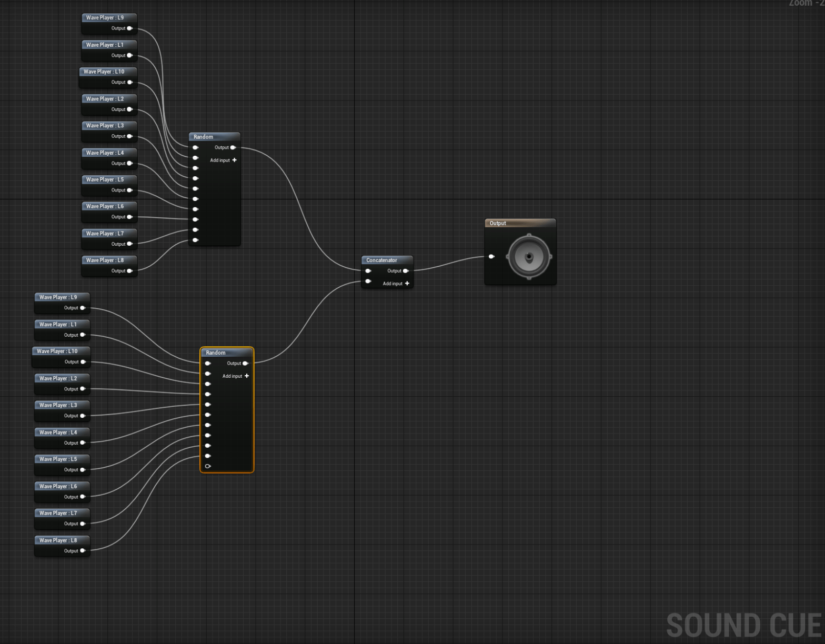Click the Output pin of the upper Wave Player : L1
Image resolution: width=825 pixels, height=644 pixels.
(x=129, y=56)
